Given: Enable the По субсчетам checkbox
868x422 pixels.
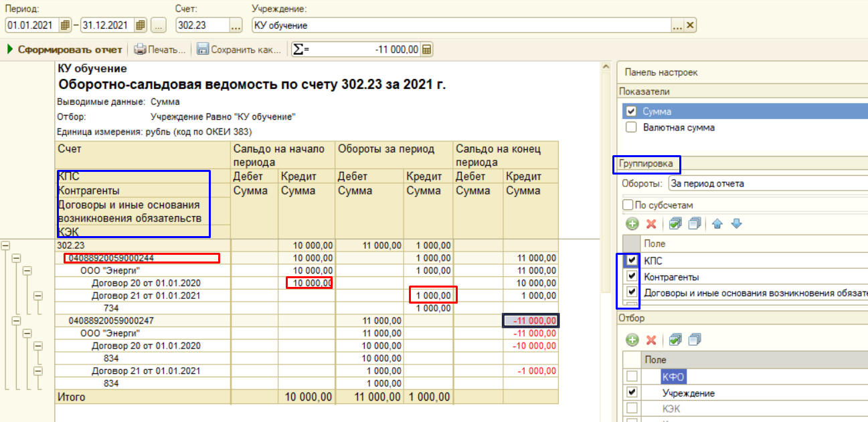Looking at the screenshot, I should 628,205.
